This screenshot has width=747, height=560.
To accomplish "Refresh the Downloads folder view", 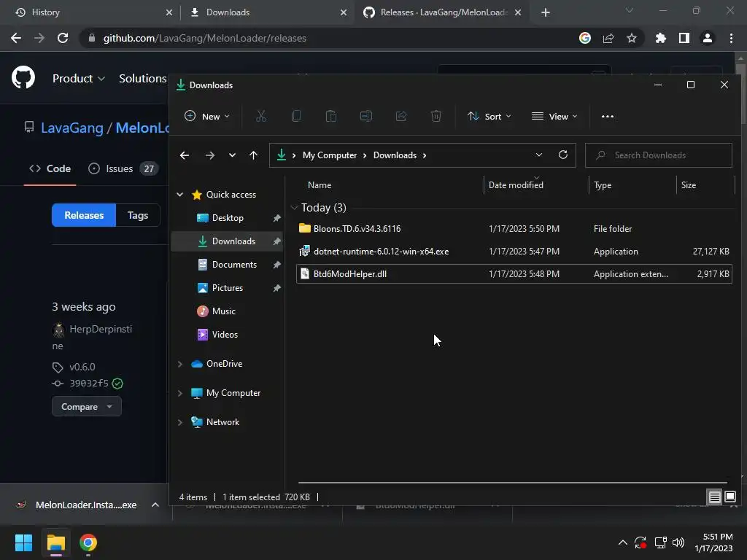I will (563, 155).
